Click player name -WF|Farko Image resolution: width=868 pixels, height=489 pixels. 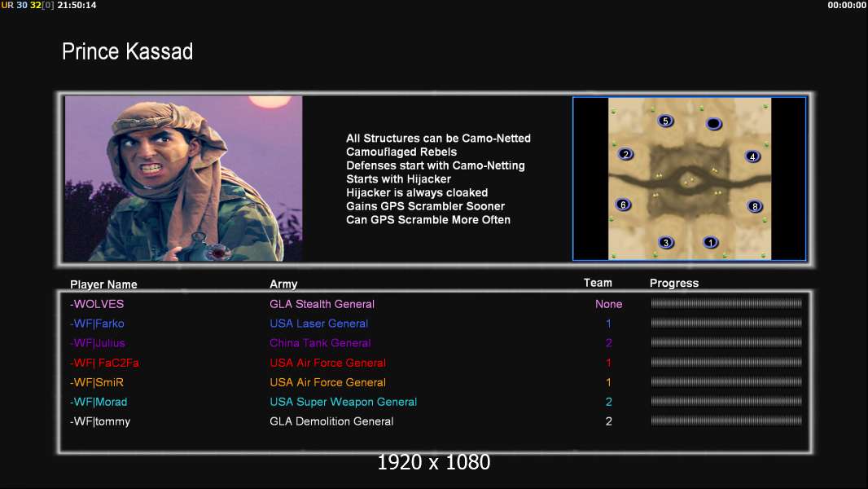coord(97,324)
